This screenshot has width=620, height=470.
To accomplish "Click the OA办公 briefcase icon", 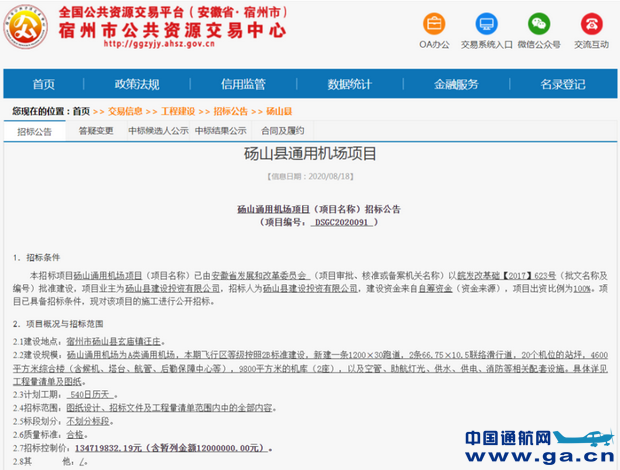I will (x=434, y=23).
